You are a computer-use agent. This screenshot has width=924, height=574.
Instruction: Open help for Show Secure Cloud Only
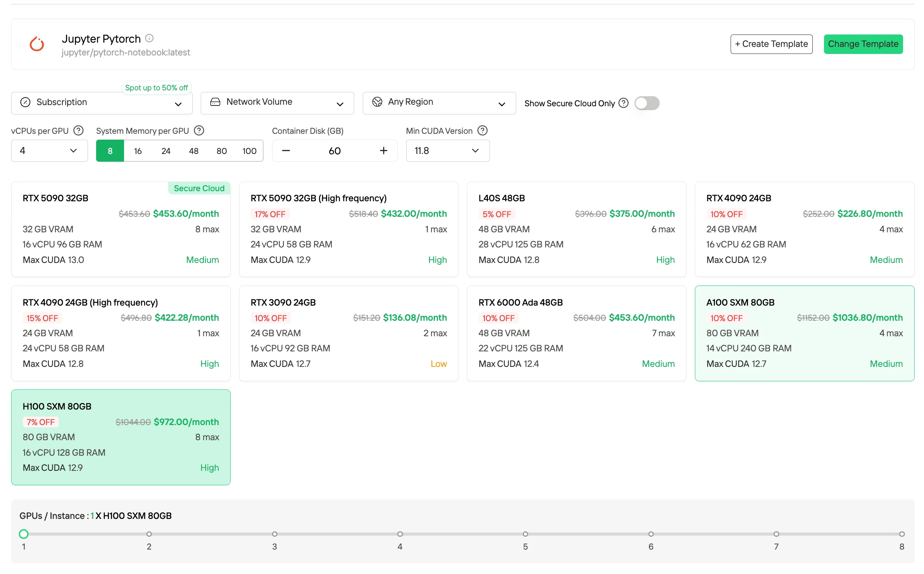pos(623,103)
